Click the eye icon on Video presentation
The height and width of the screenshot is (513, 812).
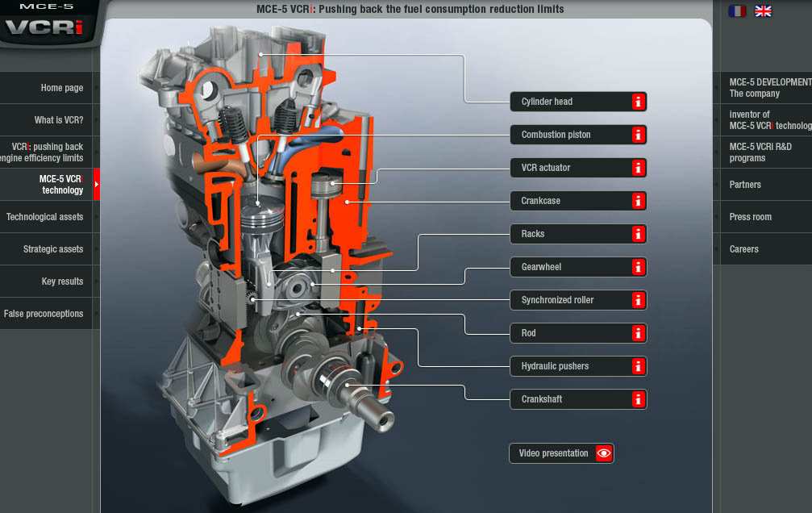pyautogui.click(x=604, y=453)
